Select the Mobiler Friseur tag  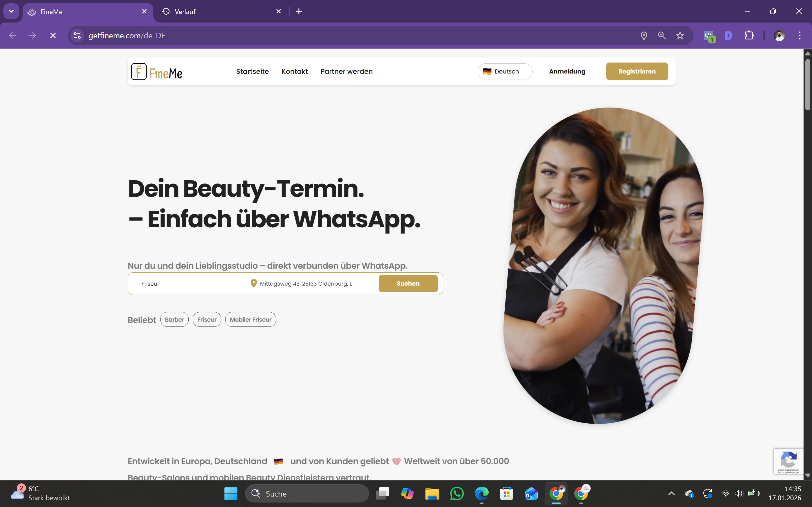tap(250, 320)
